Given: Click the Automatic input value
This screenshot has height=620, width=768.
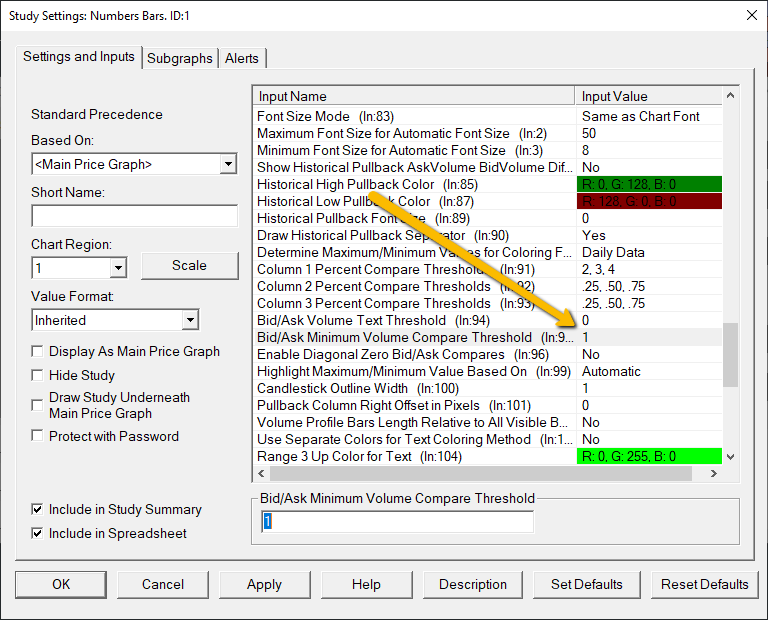Looking at the screenshot, I should tap(611, 372).
